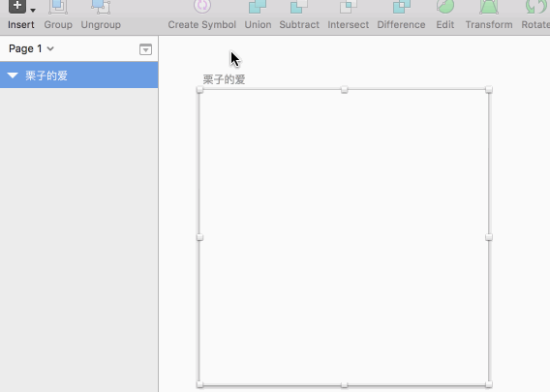Apply the Subtract boolean operation

[299, 7]
